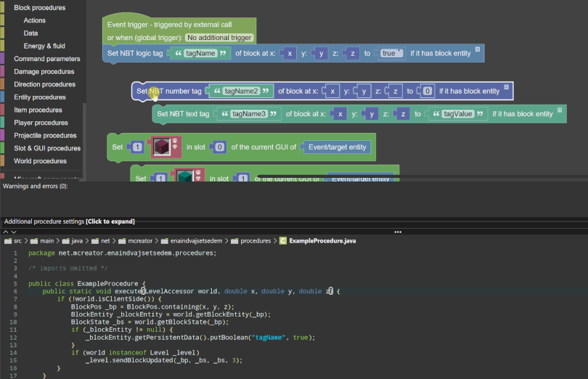The height and width of the screenshot is (379, 588).
Task: Open the Item procedures category
Action: tap(38, 110)
